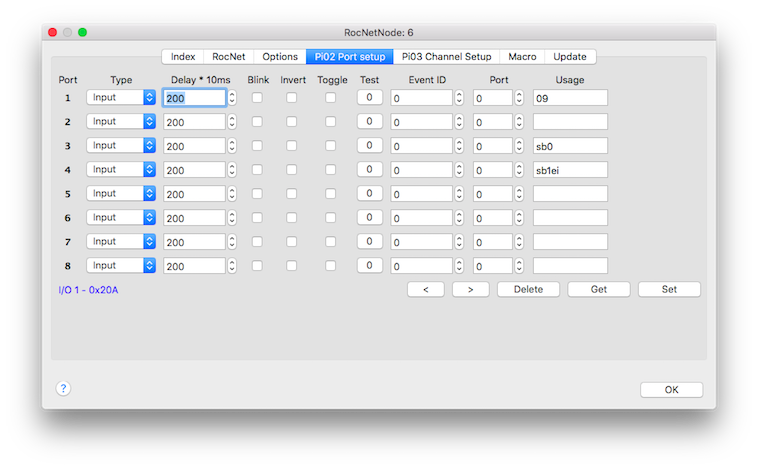Check the Toggle checkbox for port 4

331,170
